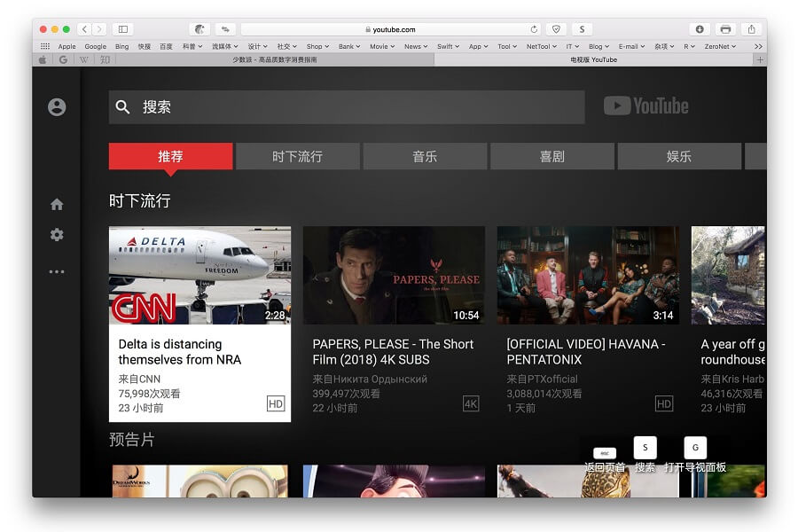Open the YouTube settings gear icon

tap(57, 235)
